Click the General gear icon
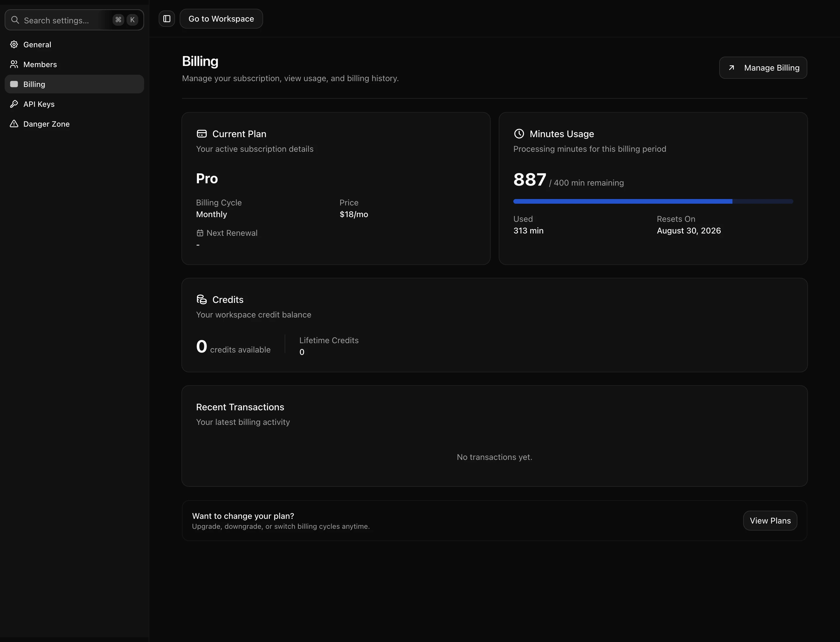 [x=14, y=44]
